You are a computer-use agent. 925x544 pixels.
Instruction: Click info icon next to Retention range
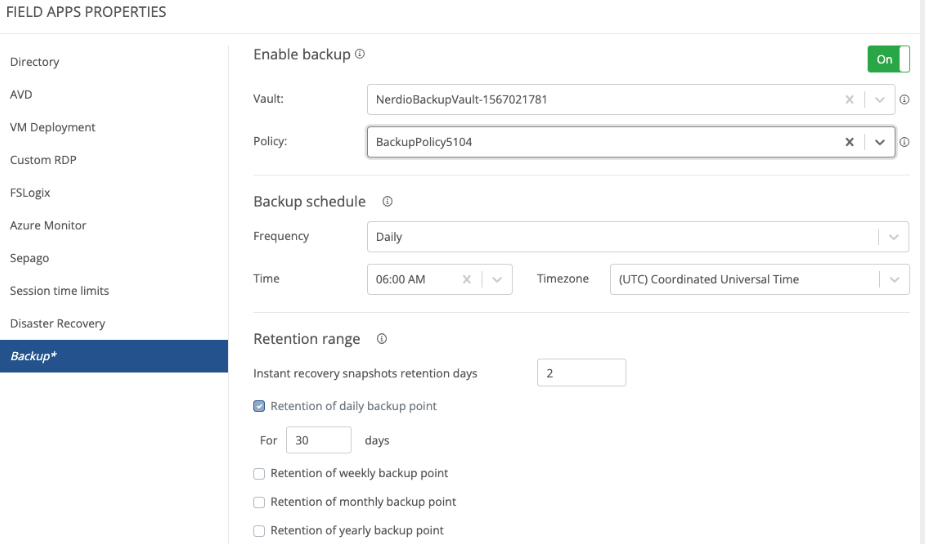(x=380, y=339)
